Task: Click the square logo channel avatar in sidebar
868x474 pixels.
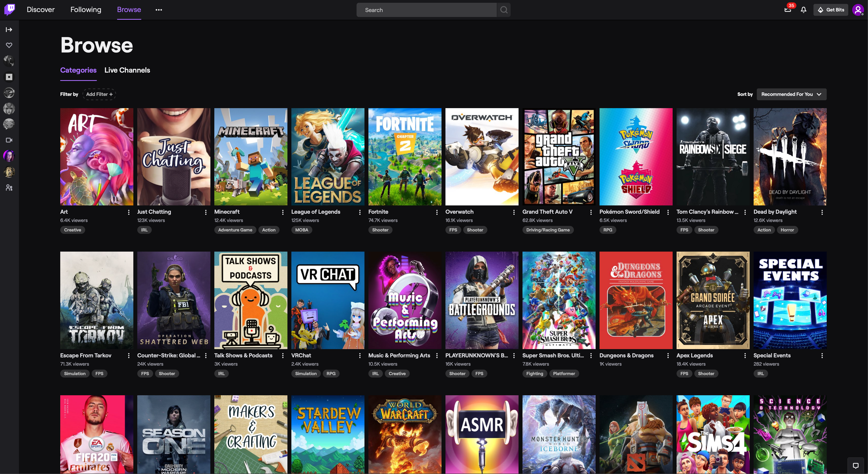Action: click(9, 77)
